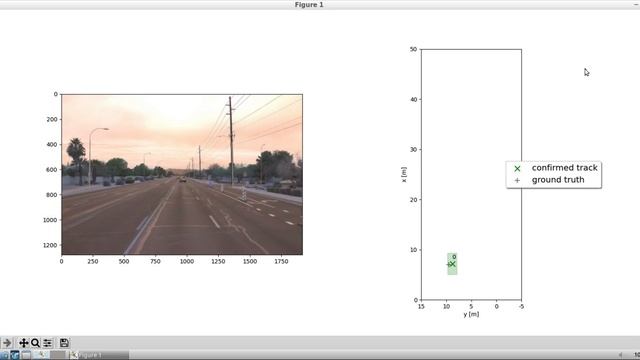Click the camera road image plot
The width and height of the screenshot is (640, 360).
[x=182, y=174]
